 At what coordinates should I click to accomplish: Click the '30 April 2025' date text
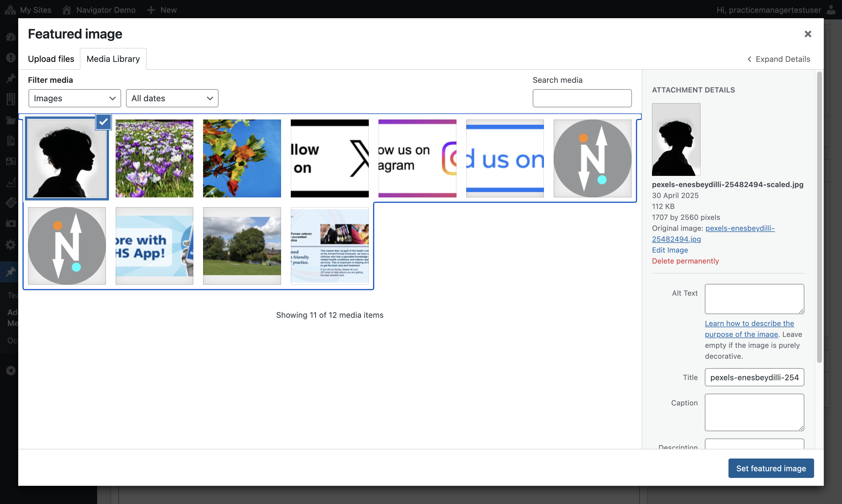click(x=675, y=195)
